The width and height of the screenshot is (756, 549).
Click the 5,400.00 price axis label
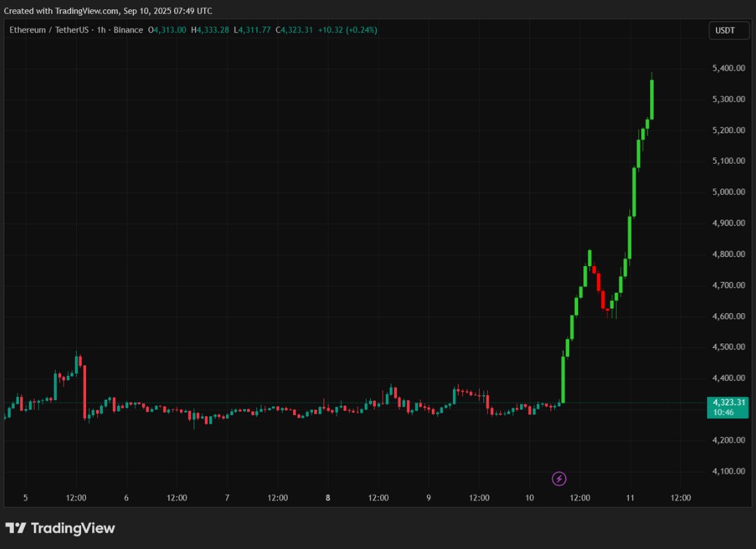point(729,68)
